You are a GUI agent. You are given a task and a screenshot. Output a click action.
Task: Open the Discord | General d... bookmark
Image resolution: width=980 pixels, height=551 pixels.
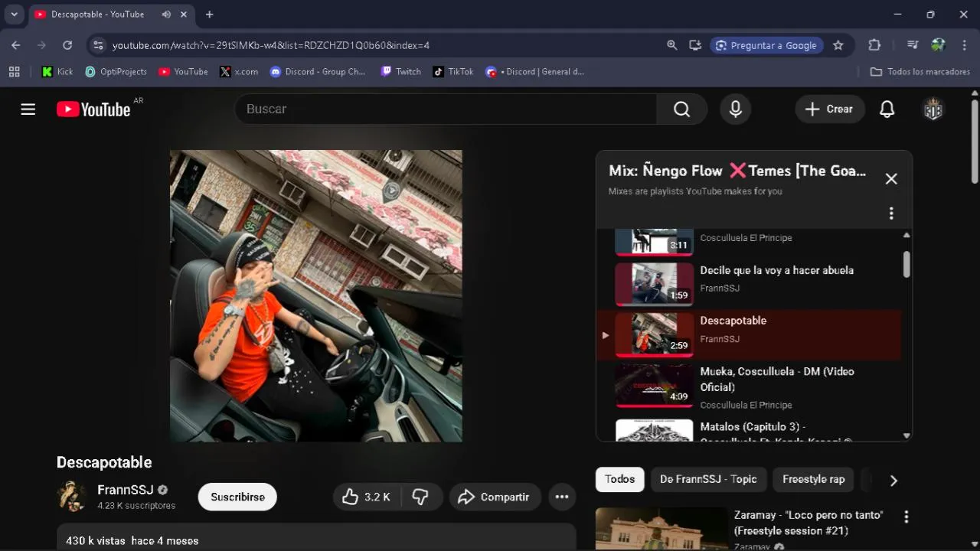click(x=534, y=71)
